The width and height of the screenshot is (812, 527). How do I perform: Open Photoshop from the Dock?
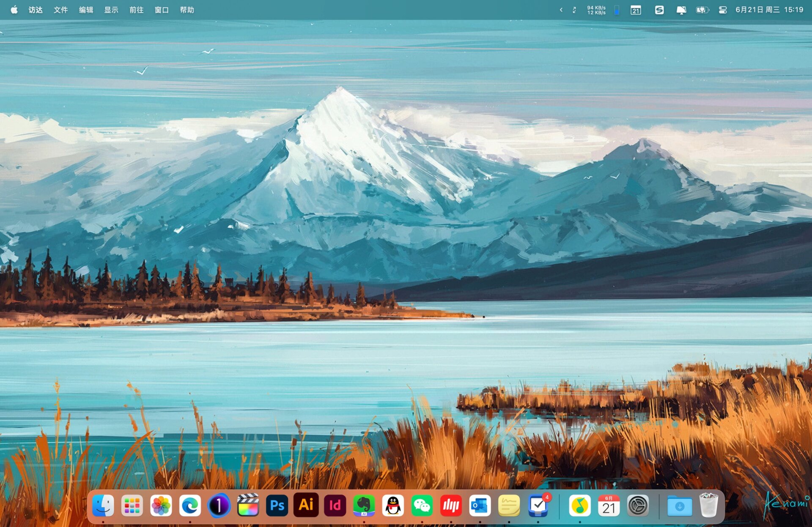pyautogui.click(x=277, y=505)
